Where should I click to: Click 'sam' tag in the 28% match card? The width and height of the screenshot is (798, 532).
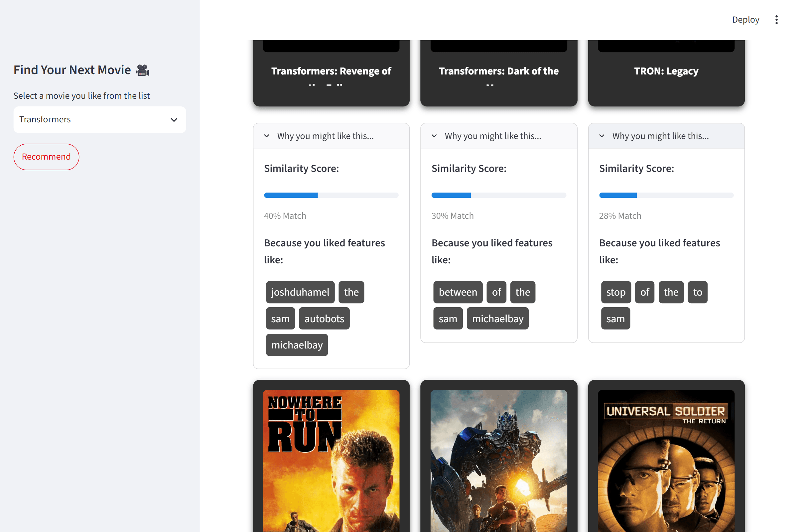(615, 319)
